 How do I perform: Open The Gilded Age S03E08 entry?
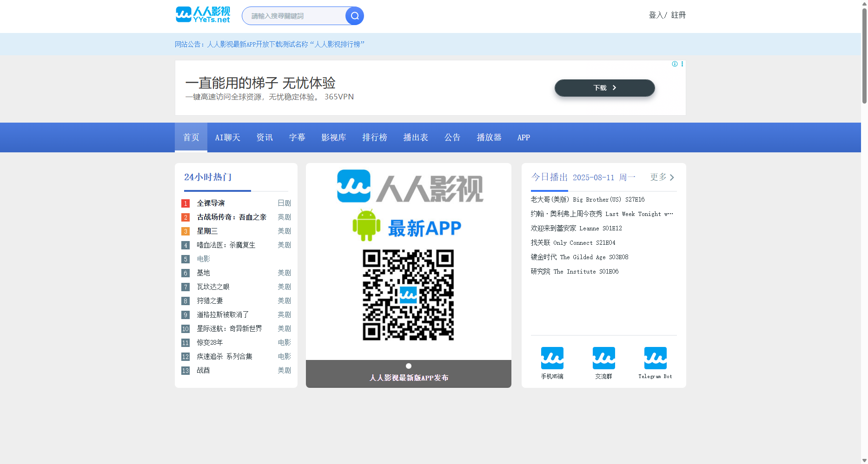tap(580, 257)
